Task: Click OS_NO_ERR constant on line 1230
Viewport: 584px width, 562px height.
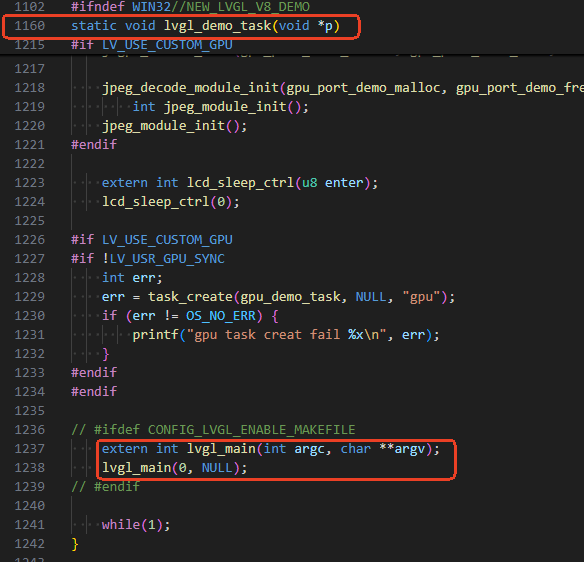Action: (x=221, y=316)
